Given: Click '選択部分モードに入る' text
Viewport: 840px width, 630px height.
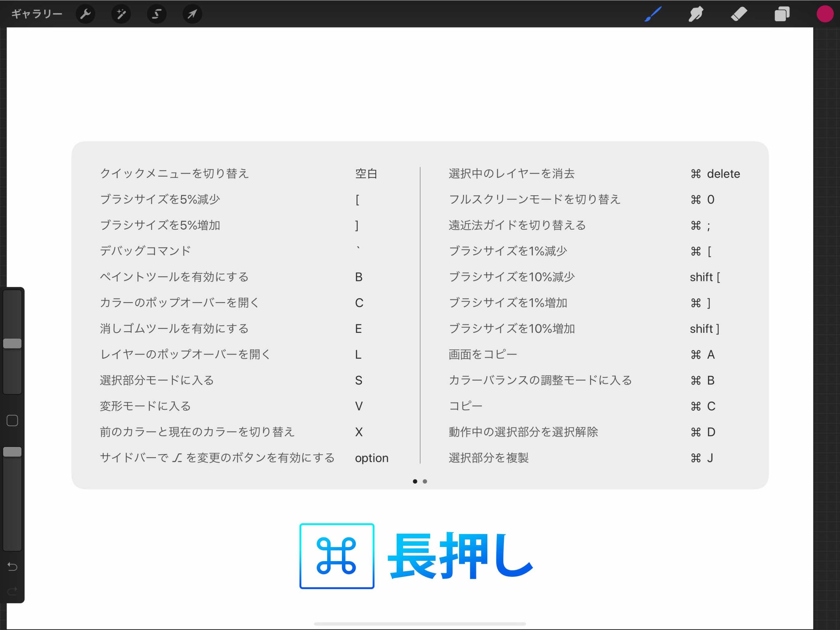Looking at the screenshot, I should click(x=157, y=380).
